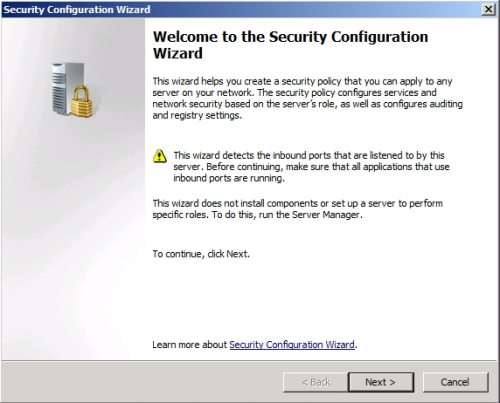Image resolution: width=500 pixels, height=403 pixels.
Task: Click the yellow warning triangle icon
Action: (160, 156)
